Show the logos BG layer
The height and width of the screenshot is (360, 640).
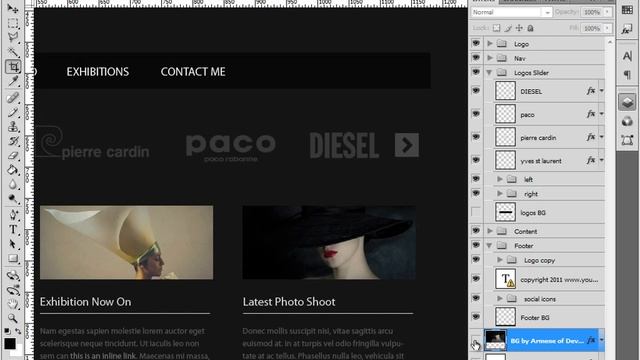pyautogui.click(x=476, y=212)
